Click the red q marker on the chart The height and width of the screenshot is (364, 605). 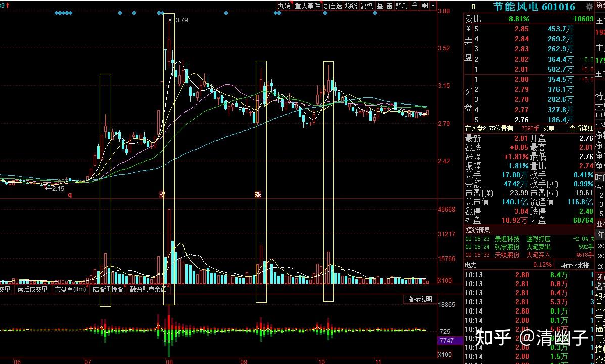70,195
